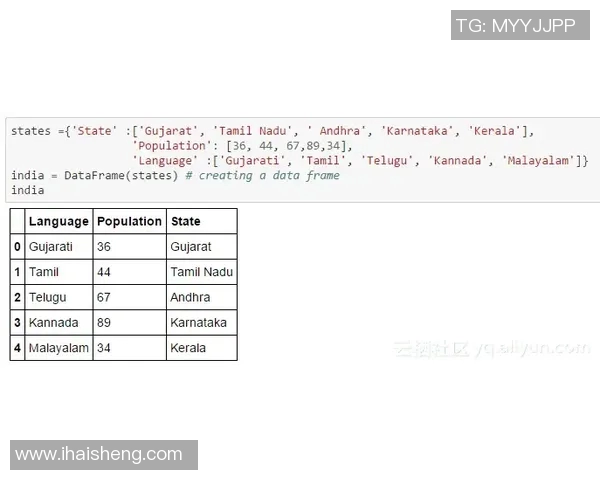Select the Tamil Nadu state cell
This screenshot has height=480, width=600.
click(x=201, y=272)
